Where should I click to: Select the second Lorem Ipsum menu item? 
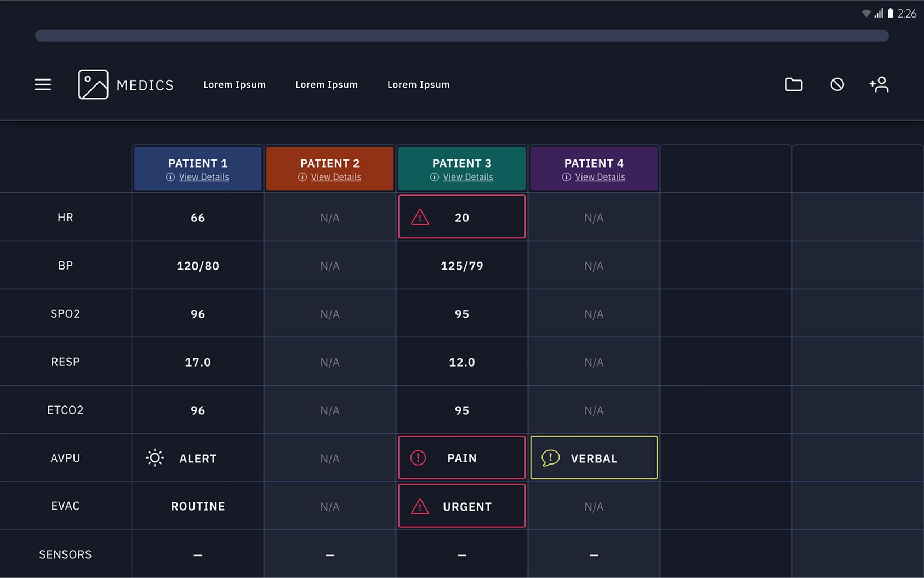pos(327,84)
